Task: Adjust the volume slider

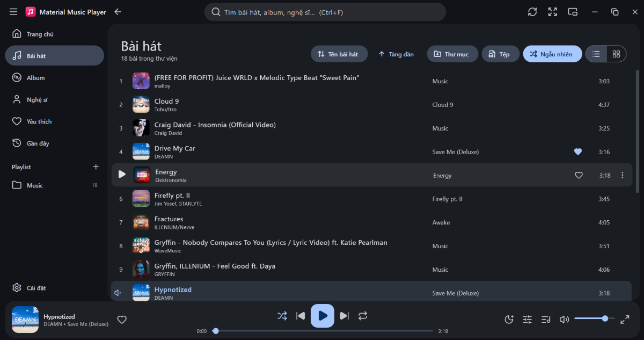Action: (595, 319)
